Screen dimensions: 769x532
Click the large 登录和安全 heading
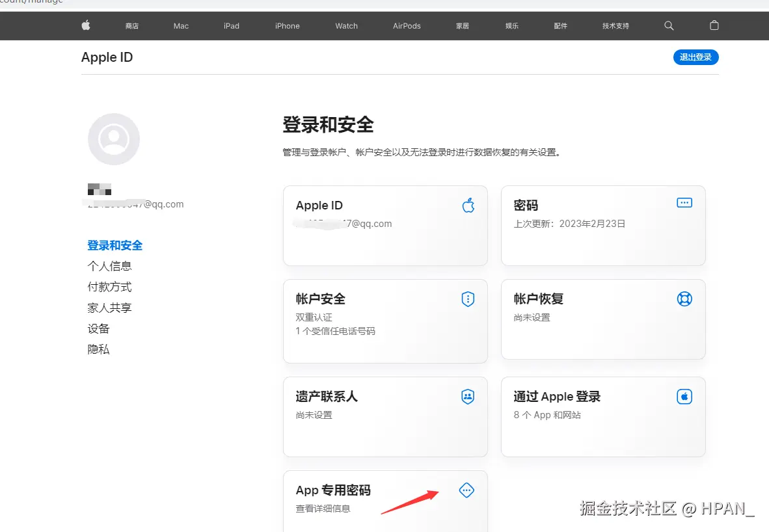point(328,124)
